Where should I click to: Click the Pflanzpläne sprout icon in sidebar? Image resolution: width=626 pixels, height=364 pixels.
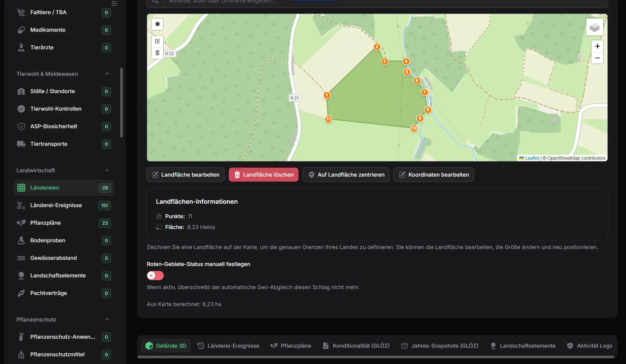coord(21,223)
